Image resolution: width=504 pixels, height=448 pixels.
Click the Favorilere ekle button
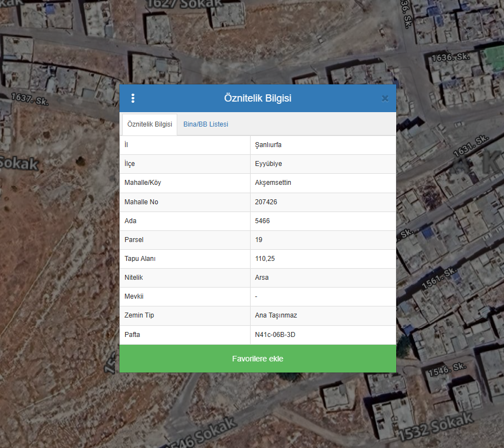pyautogui.click(x=258, y=359)
